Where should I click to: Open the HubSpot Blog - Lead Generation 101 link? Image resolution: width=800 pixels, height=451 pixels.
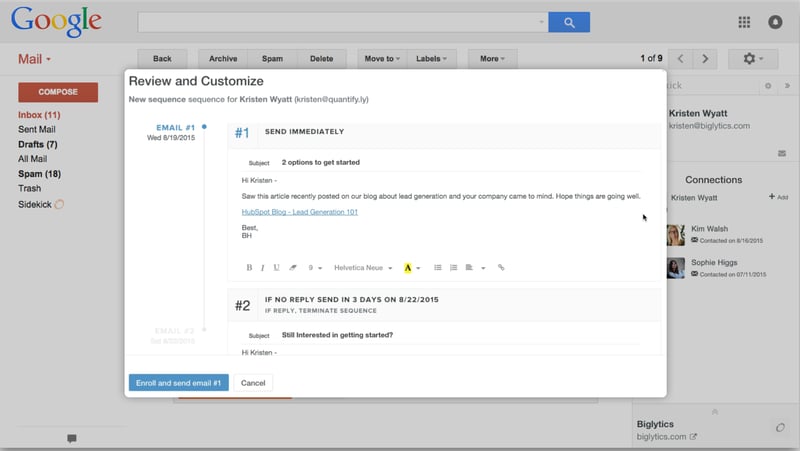pos(299,212)
